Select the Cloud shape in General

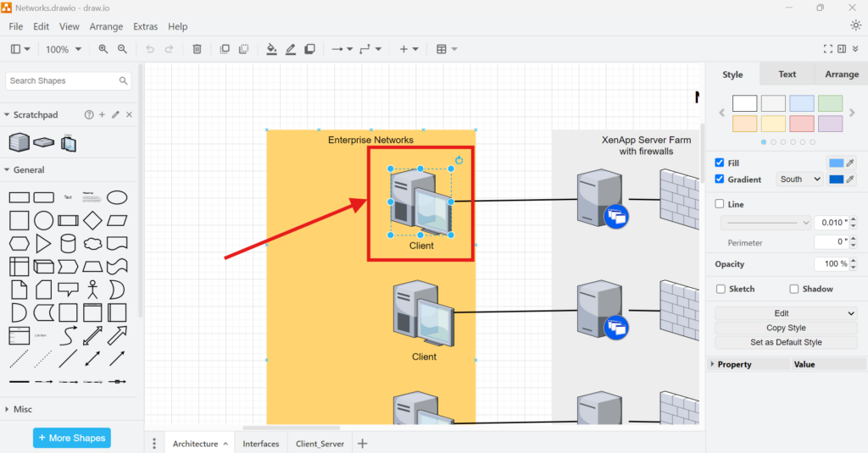92,243
